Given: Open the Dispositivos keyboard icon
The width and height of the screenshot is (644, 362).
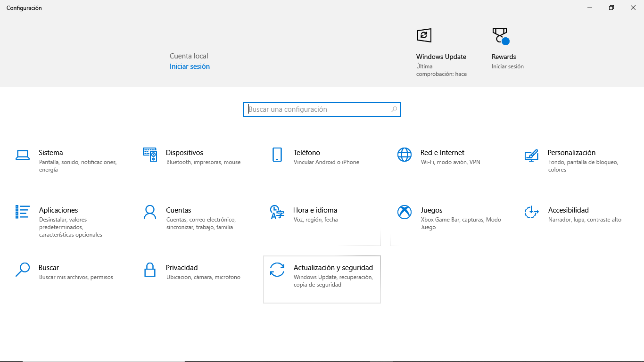Looking at the screenshot, I should tap(150, 155).
